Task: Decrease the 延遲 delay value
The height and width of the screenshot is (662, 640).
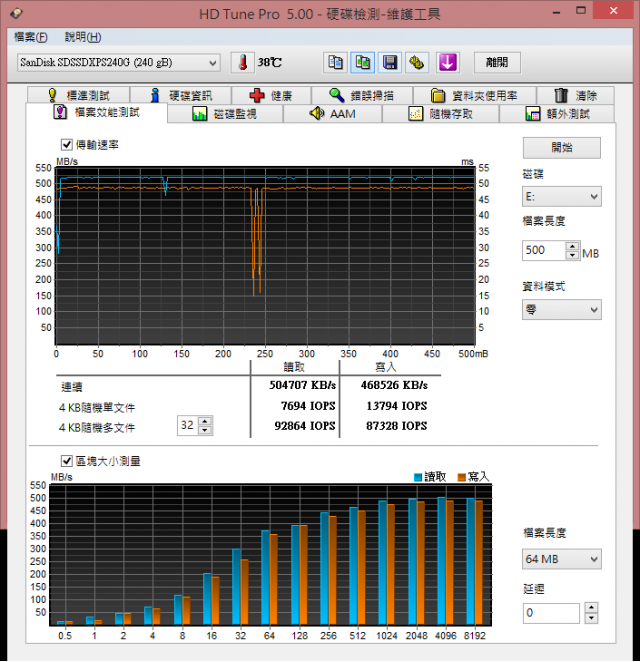Action: click(591, 618)
